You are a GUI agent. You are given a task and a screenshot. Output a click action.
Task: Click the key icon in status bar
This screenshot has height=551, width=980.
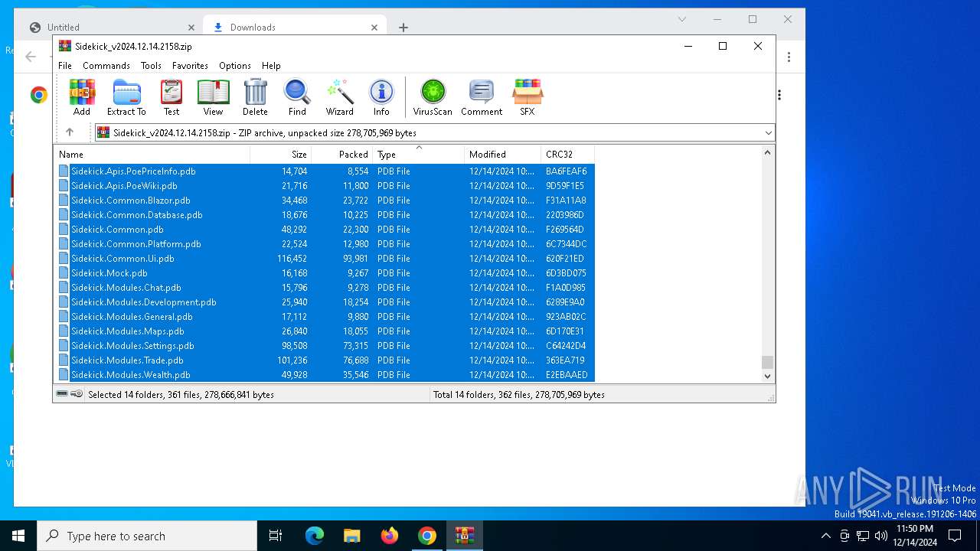pos(77,394)
